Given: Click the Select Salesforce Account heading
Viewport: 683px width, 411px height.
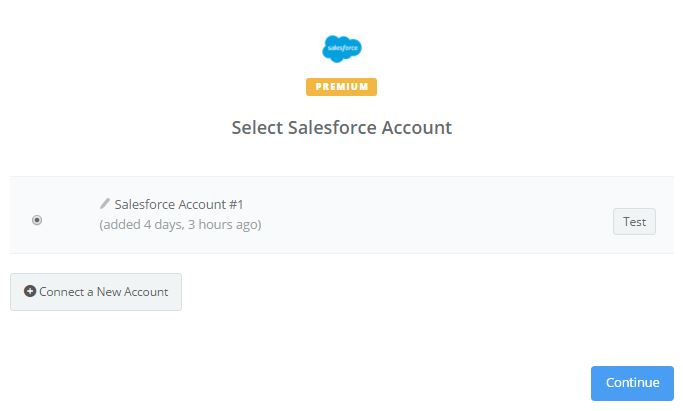Looking at the screenshot, I should 342,128.
